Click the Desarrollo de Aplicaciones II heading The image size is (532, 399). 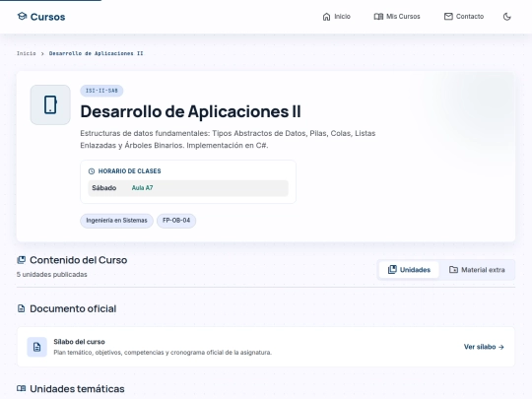[x=190, y=111]
